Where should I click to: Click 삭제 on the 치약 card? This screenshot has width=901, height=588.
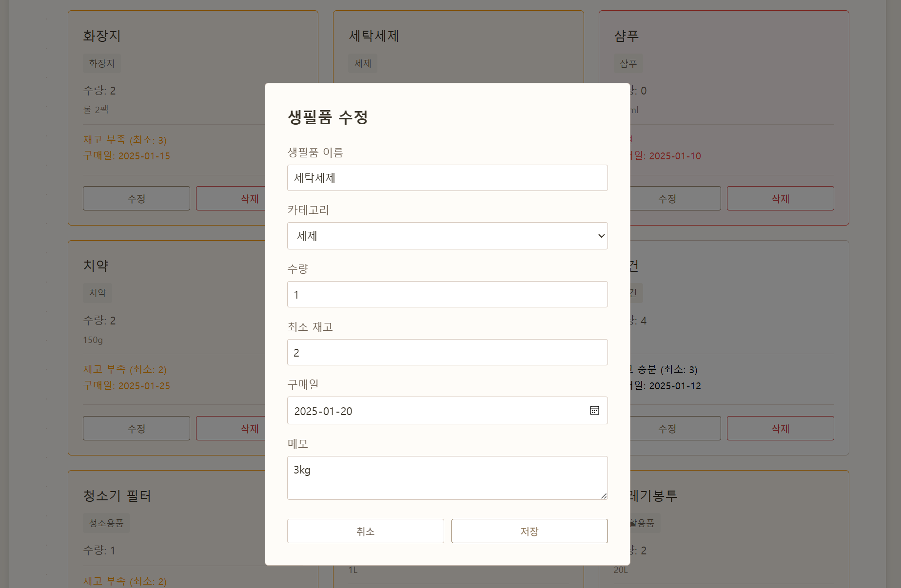(x=231, y=428)
